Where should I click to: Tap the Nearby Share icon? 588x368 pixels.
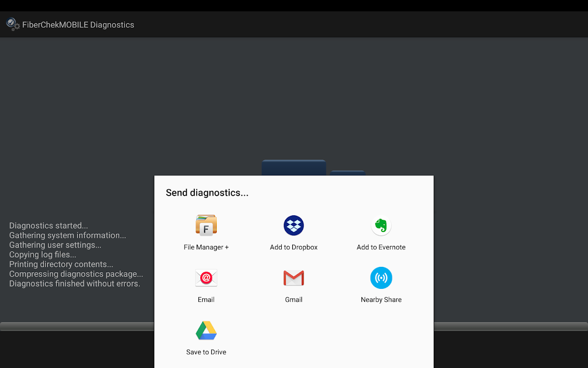381,278
